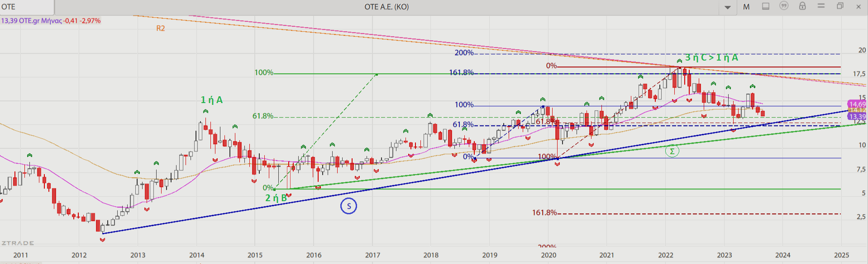Open the dropdown arrow beside the chart title
Viewport: 868px width, 264px height.
728,7
